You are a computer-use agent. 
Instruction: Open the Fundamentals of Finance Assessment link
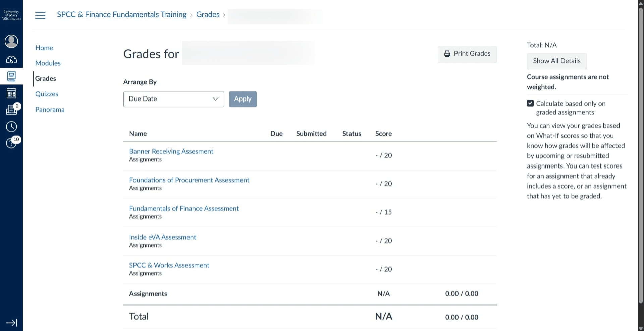pyautogui.click(x=184, y=208)
